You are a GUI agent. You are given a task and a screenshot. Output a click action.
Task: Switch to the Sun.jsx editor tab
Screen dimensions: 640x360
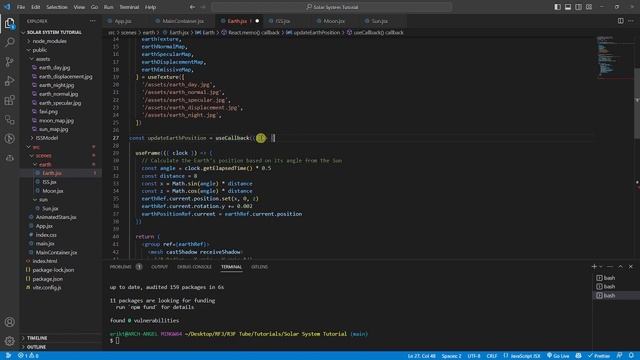tap(380, 21)
